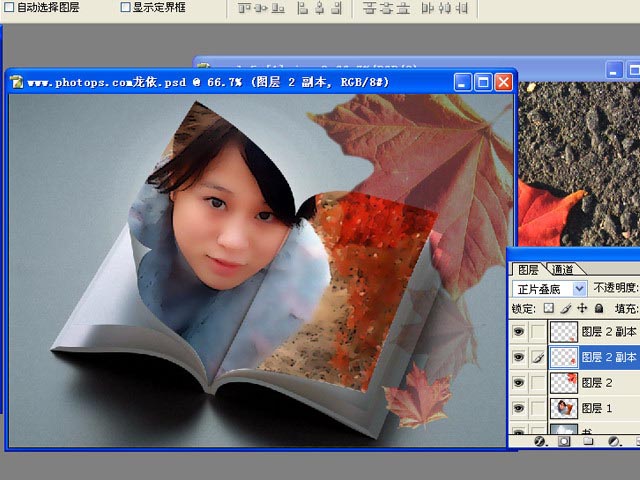Check the 显示定界框 checkbox
This screenshot has width=640, height=480.
[x=125, y=7]
